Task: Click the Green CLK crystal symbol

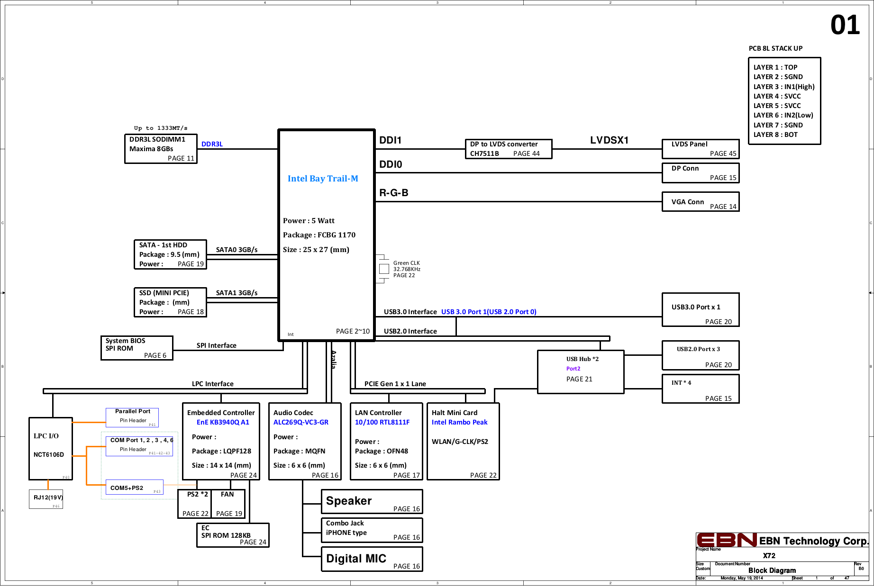Action: [x=384, y=269]
